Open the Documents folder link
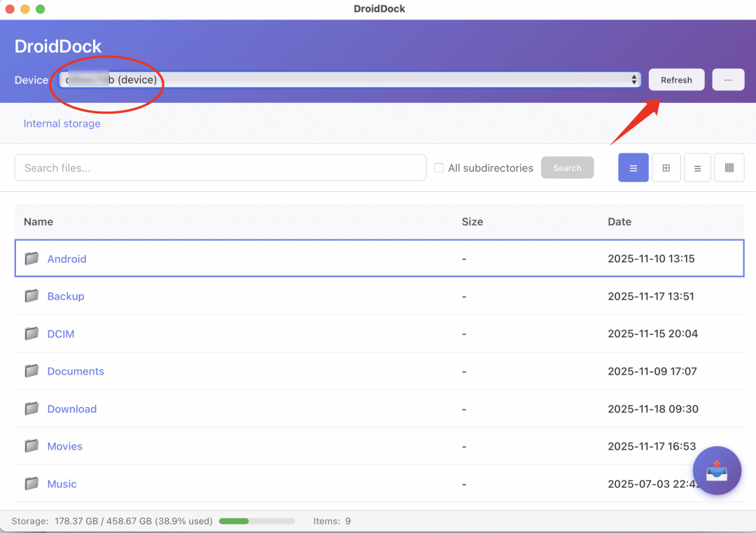 pos(76,371)
